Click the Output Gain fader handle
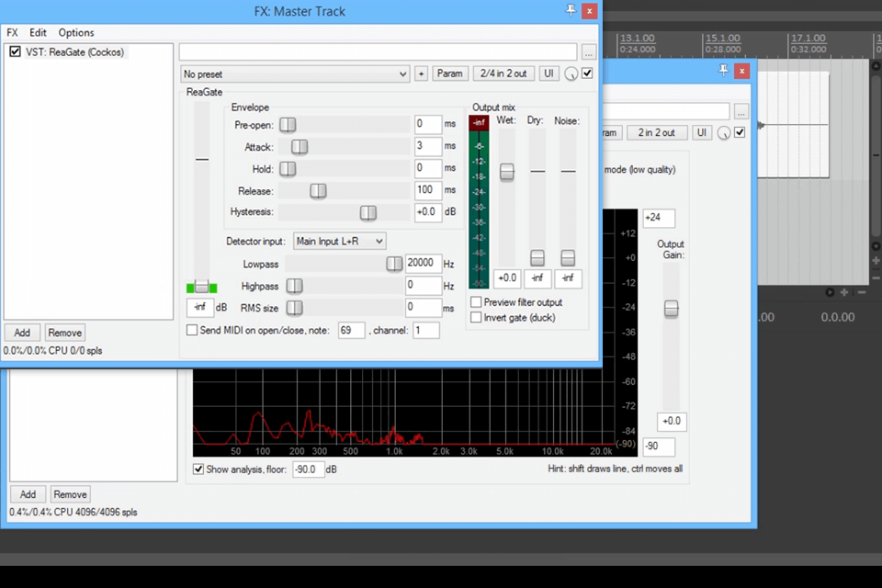Screen dimensions: 882x588 point(671,309)
